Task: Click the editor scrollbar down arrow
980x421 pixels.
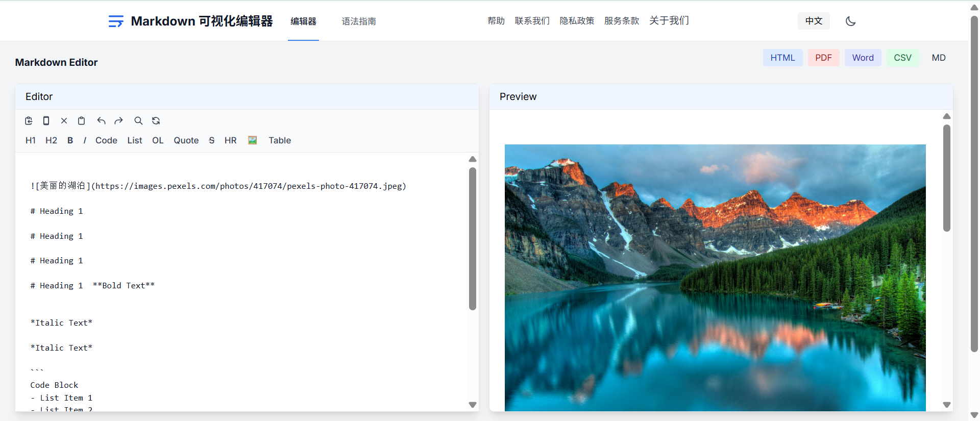Action: coord(473,405)
